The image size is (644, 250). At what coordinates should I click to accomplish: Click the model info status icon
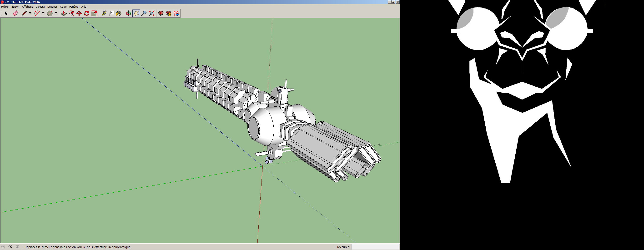click(x=10, y=247)
